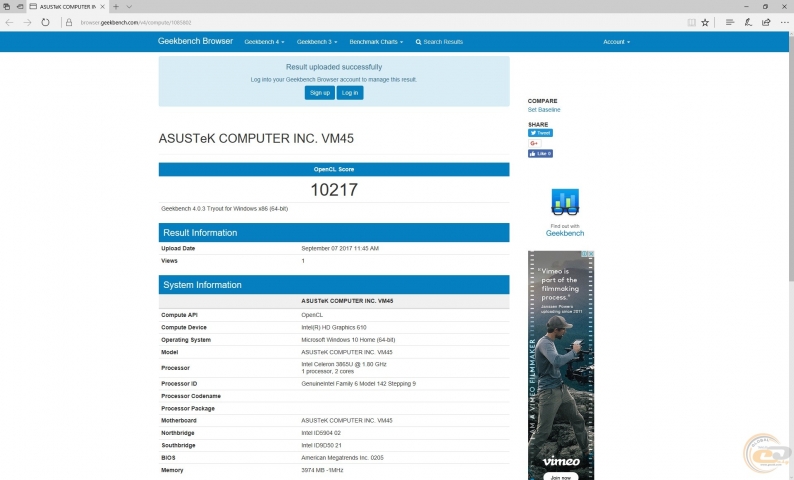Open Search Results in navbar
Viewport: 794px width, 480px height.
(439, 42)
